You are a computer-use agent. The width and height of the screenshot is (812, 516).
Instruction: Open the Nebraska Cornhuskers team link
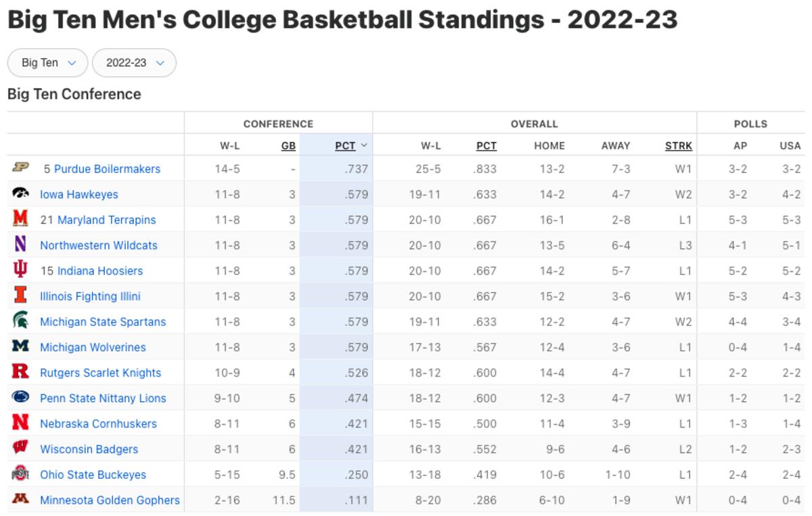click(99, 423)
